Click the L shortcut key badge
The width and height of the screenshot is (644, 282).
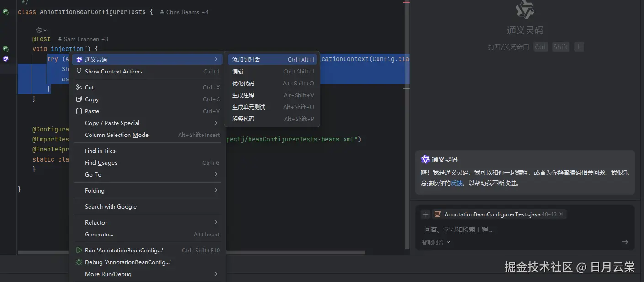(x=579, y=47)
